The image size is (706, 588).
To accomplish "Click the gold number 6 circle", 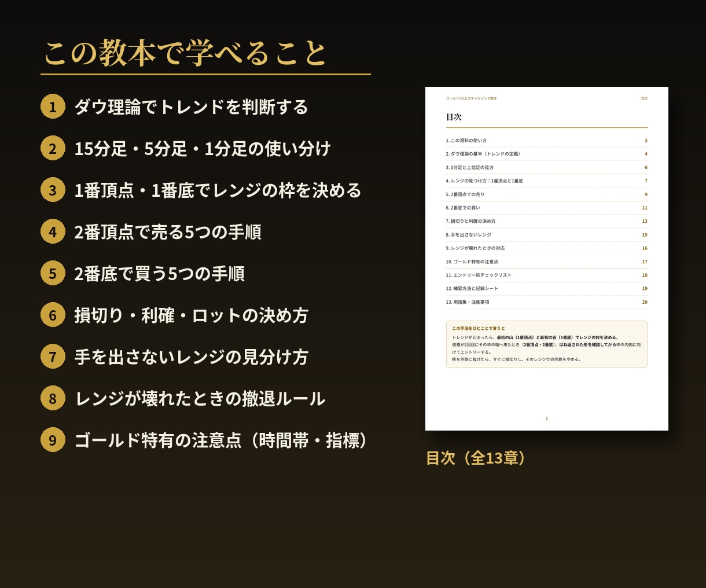I will point(53,315).
